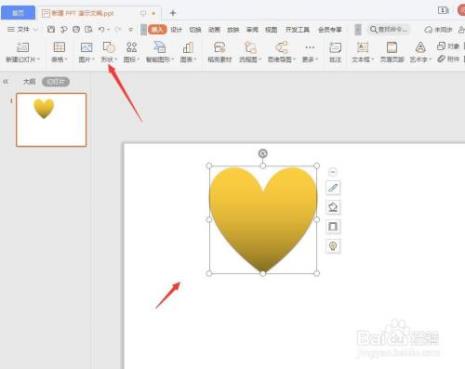Switch to the 动画 animation tab

[x=214, y=30]
